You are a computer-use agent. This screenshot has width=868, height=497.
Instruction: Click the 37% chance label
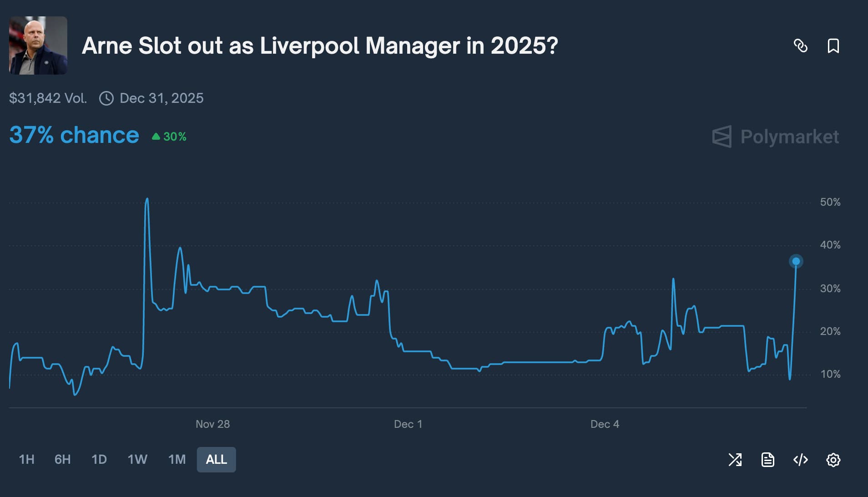click(x=74, y=135)
